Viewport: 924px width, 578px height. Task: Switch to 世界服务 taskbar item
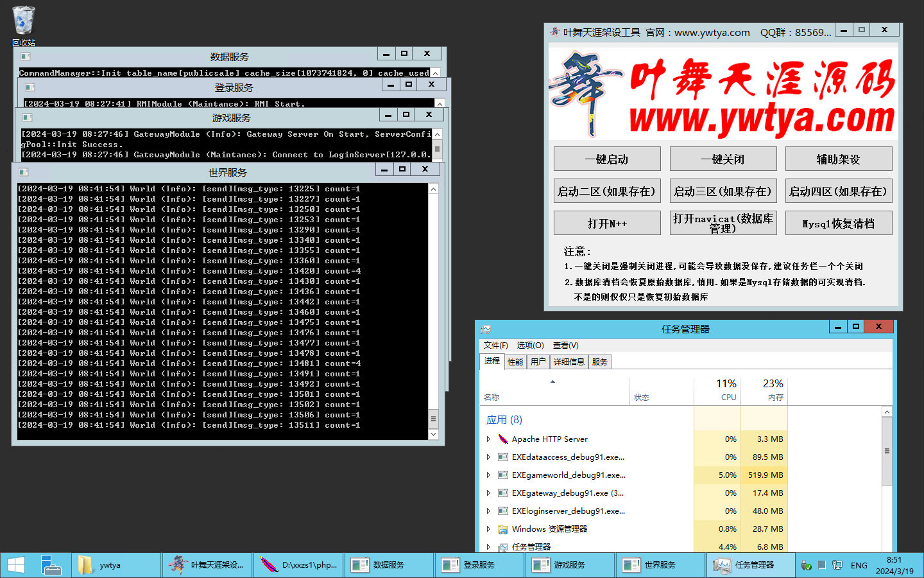pyautogui.click(x=660, y=565)
